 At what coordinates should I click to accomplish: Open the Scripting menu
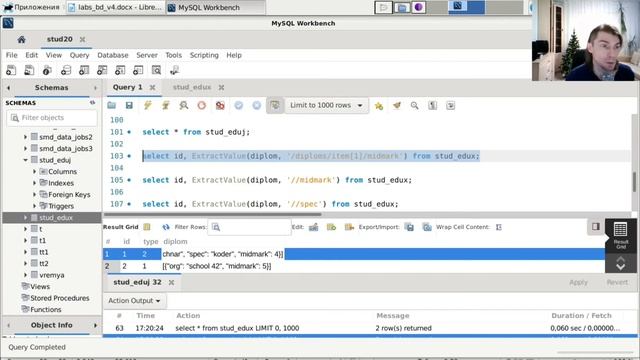[204, 55]
